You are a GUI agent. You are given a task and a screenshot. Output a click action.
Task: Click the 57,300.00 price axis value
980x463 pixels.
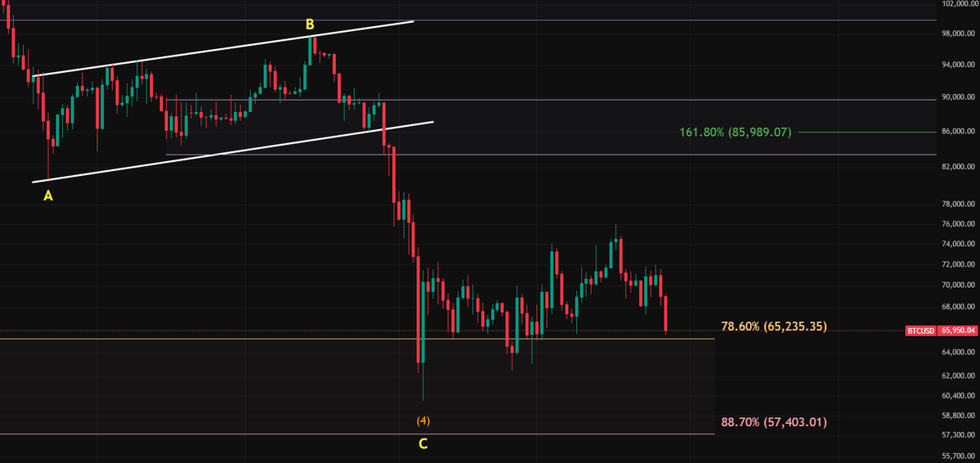click(x=958, y=435)
